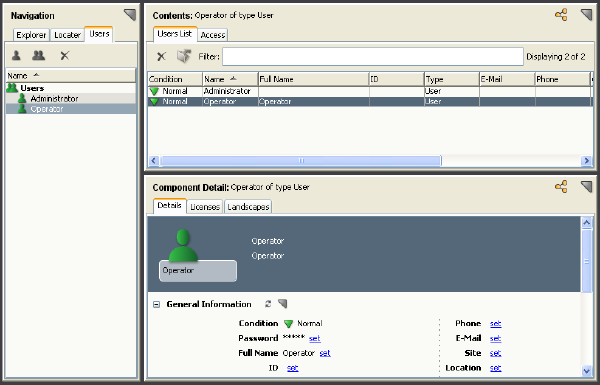Click the table's horizontal scrollbar right arrow
The image size is (600, 385).
coord(586,160)
